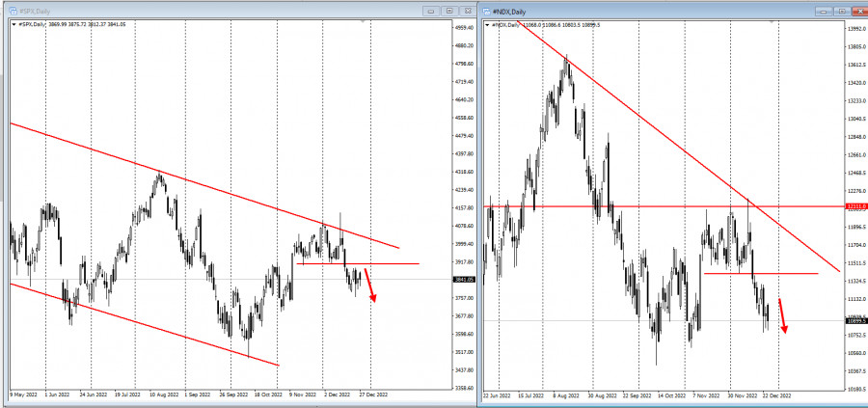The width and height of the screenshot is (868, 408).
Task: Select the short red horizontal line on SPX chart
Action: coord(358,264)
